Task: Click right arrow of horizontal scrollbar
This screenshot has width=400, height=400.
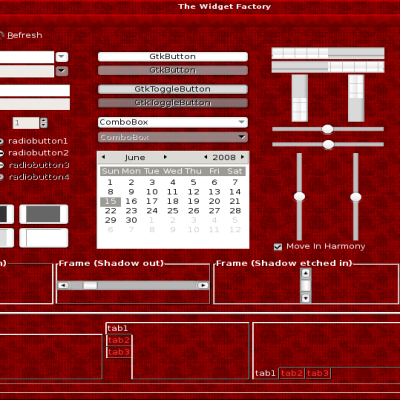Action: point(203,285)
